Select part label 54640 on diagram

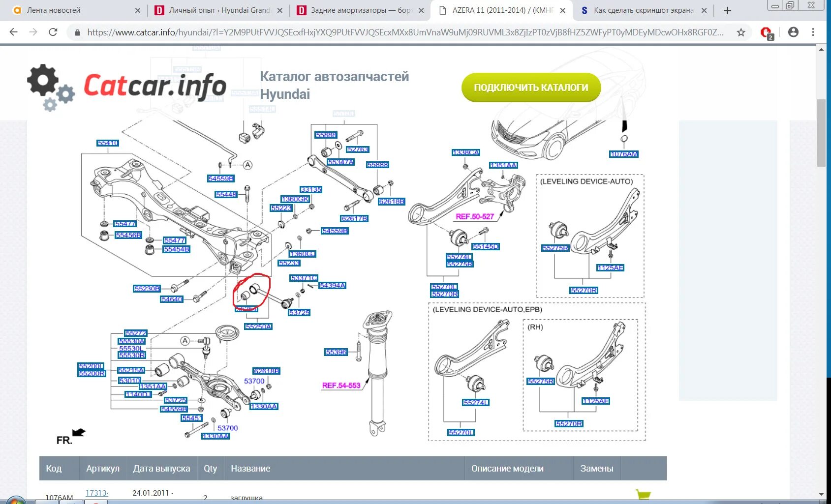[172, 299]
